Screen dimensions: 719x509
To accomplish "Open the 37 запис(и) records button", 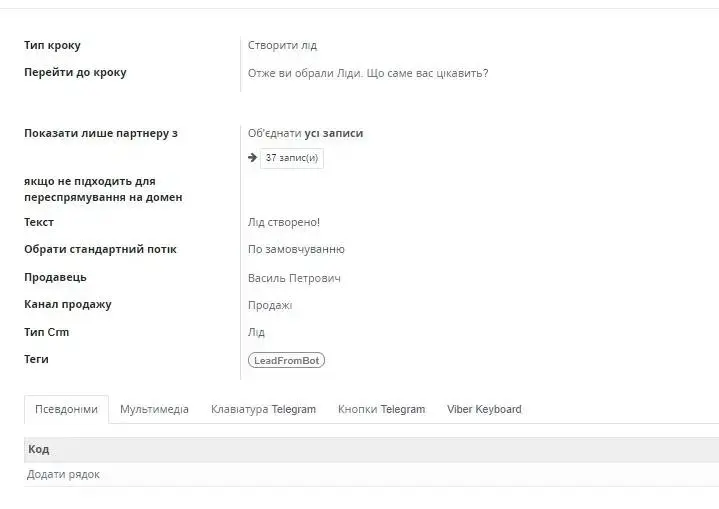I will (x=291, y=158).
